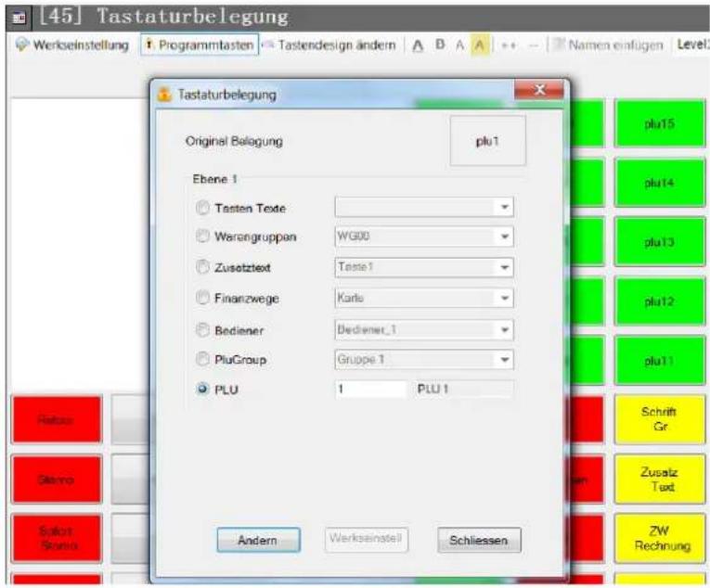Select Programmtasten in the toolbar
710x588 pixels.
pyautogui.click(x=200, y=45)
